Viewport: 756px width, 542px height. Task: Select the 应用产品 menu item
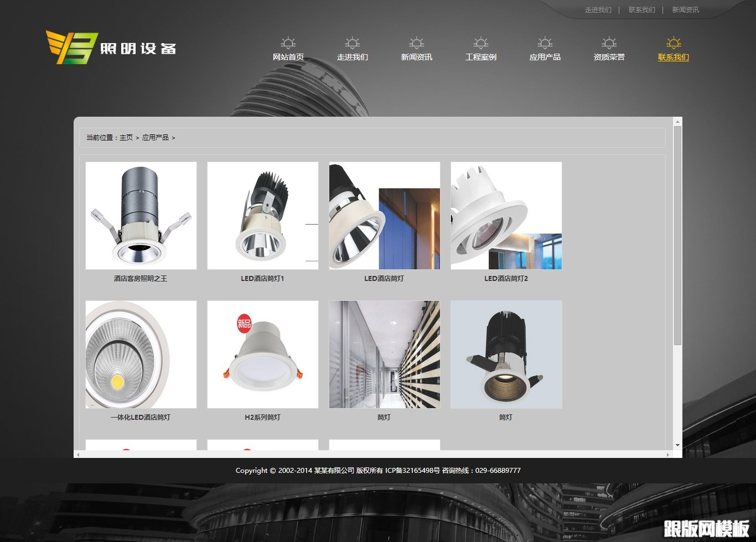coord(545,57)
